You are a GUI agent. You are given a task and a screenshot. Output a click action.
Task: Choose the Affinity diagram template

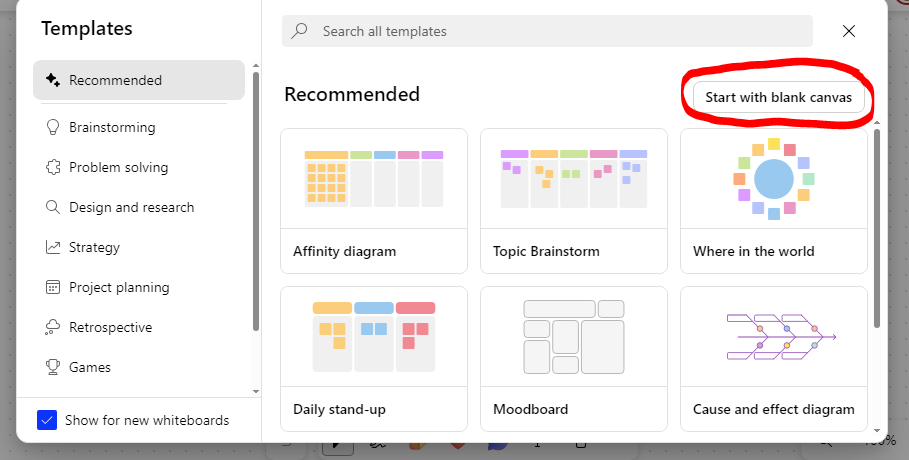pos(374,201)
